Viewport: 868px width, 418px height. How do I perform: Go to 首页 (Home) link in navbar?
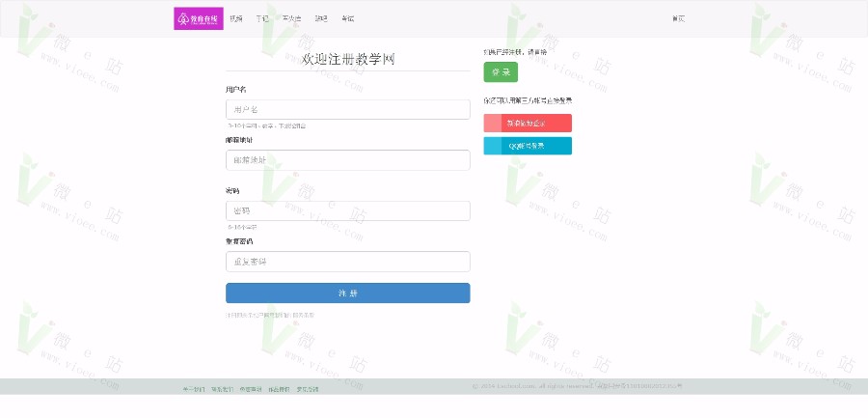(678, 19)
